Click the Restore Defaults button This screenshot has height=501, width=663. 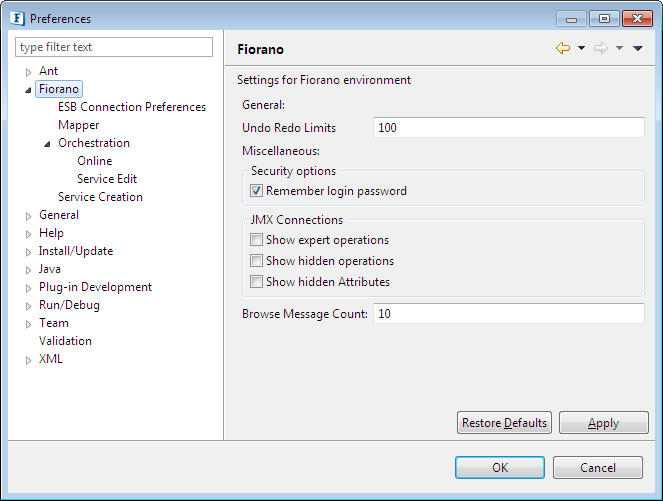click(x=504, y=423)
